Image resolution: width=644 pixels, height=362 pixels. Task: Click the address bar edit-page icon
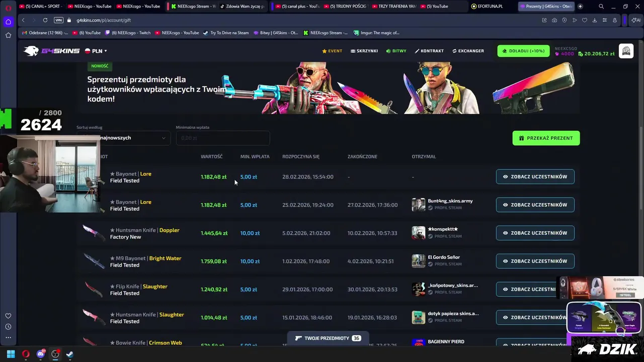tap(544, 20)
